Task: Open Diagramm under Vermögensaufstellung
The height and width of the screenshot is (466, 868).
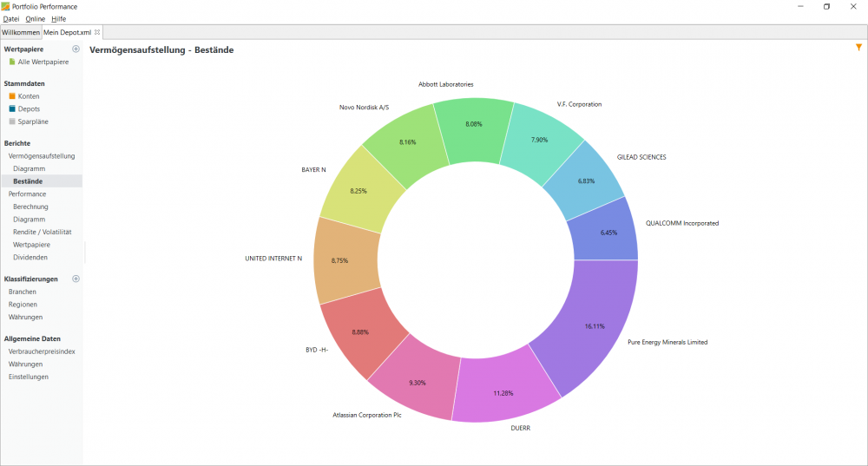Action: pos(30,169)
